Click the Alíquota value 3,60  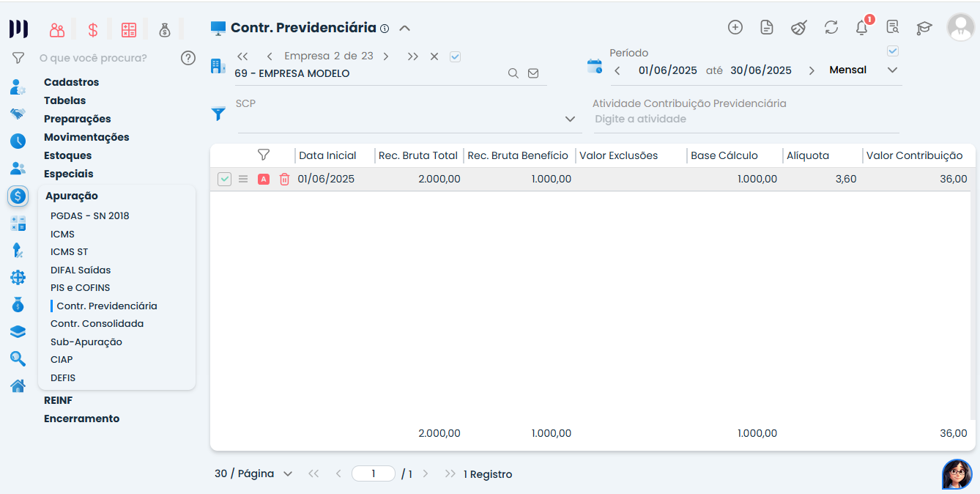coord(846,179)
